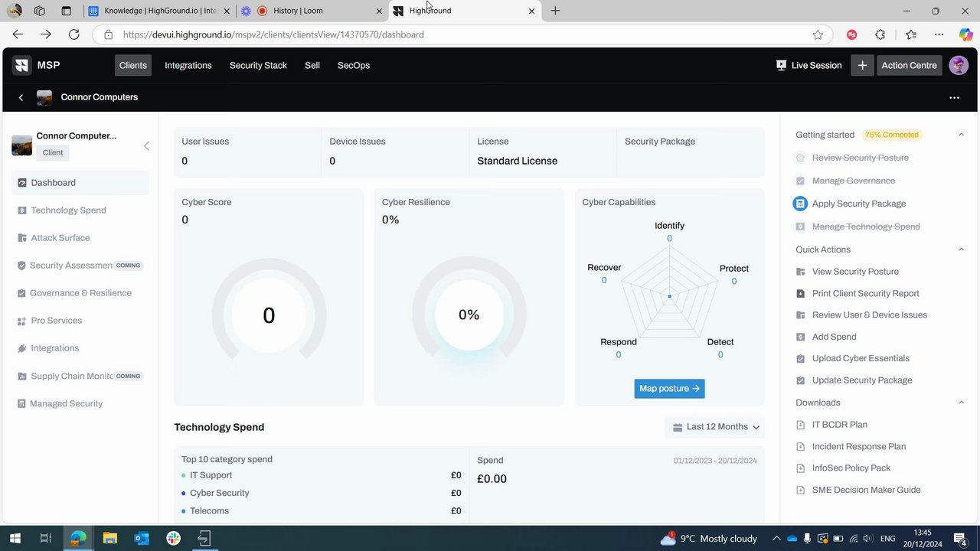Open Review User & Device Issues link
The height and width of the screenshot is (551, 980).
tap(870, 315)
